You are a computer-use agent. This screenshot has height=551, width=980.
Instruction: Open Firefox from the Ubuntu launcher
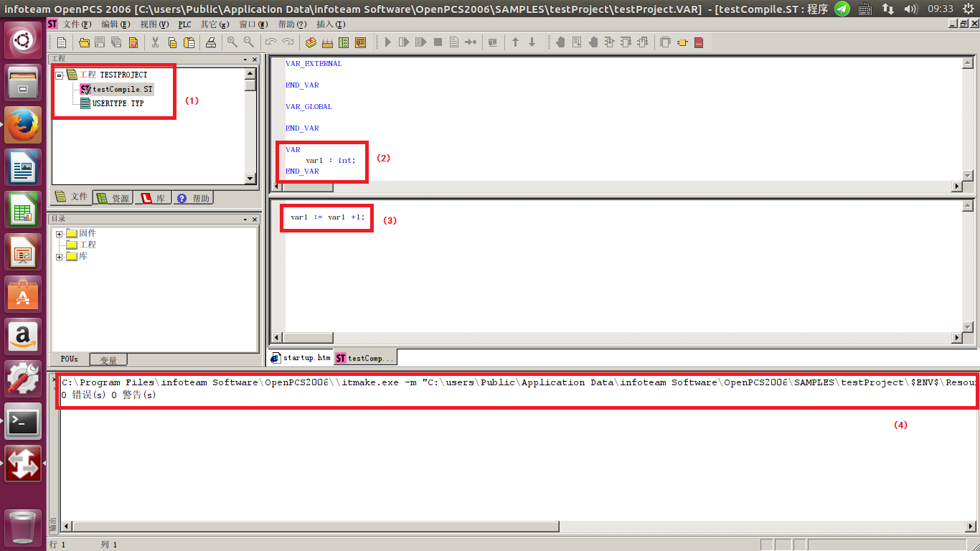[x=23, y=124]
